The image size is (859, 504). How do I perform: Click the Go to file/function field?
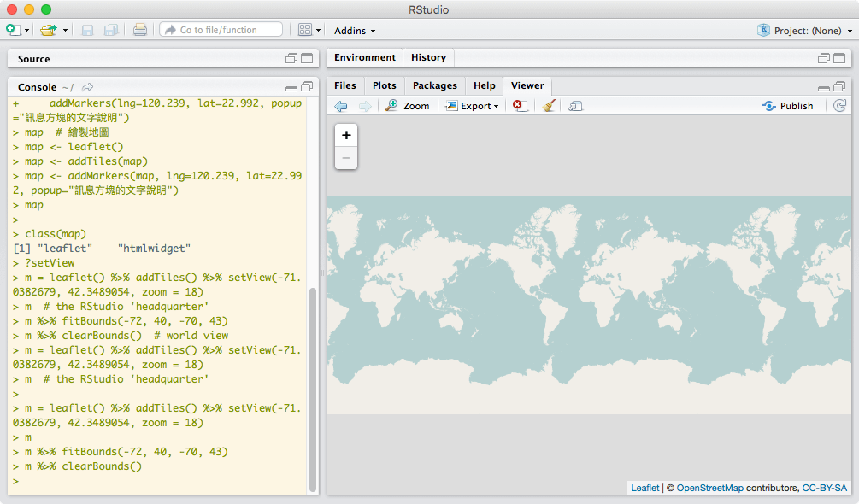tap(221, 30)
